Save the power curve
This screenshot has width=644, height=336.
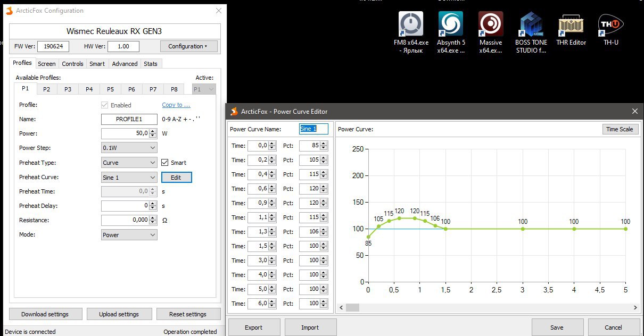[557, 327]
